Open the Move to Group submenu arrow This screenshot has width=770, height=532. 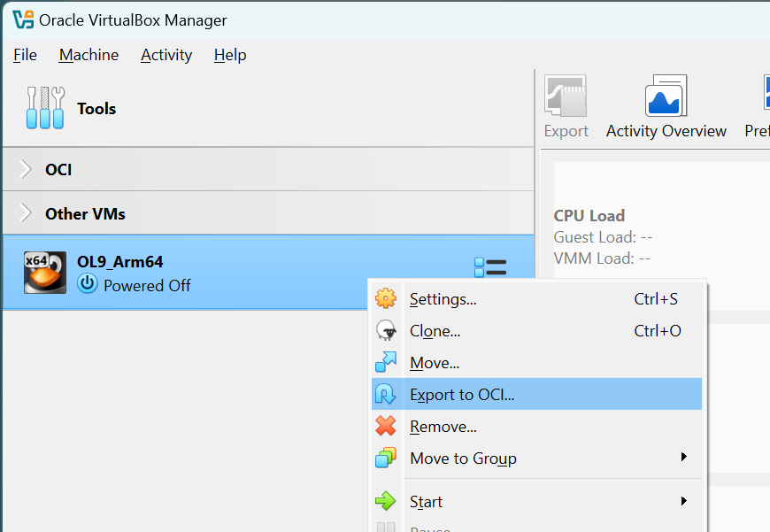pyautogui.click(x=683, y=458)
